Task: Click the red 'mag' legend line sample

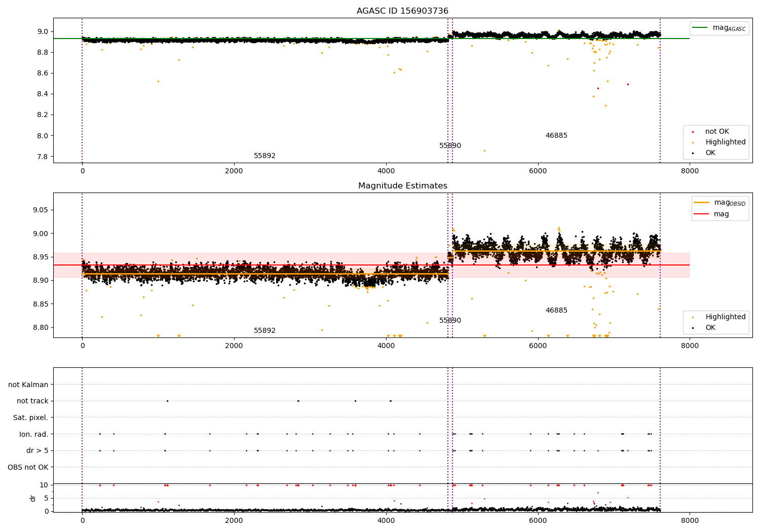Action: point(701,214)
